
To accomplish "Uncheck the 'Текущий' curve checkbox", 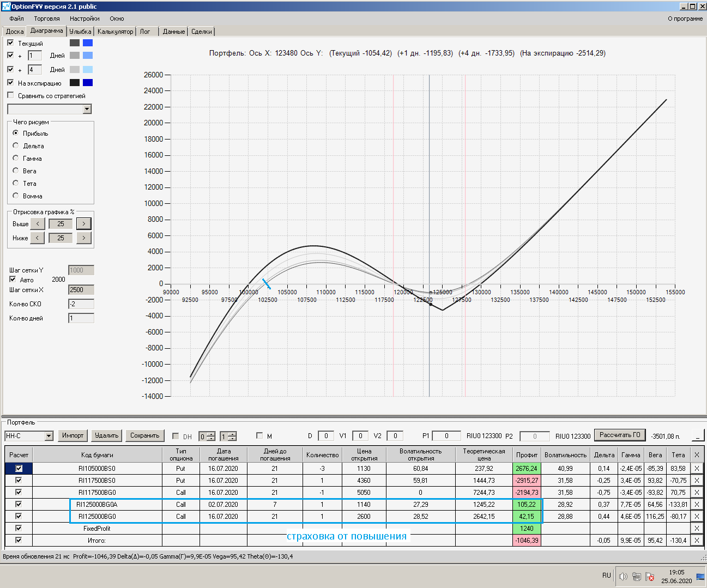I will tap(10, 43).
